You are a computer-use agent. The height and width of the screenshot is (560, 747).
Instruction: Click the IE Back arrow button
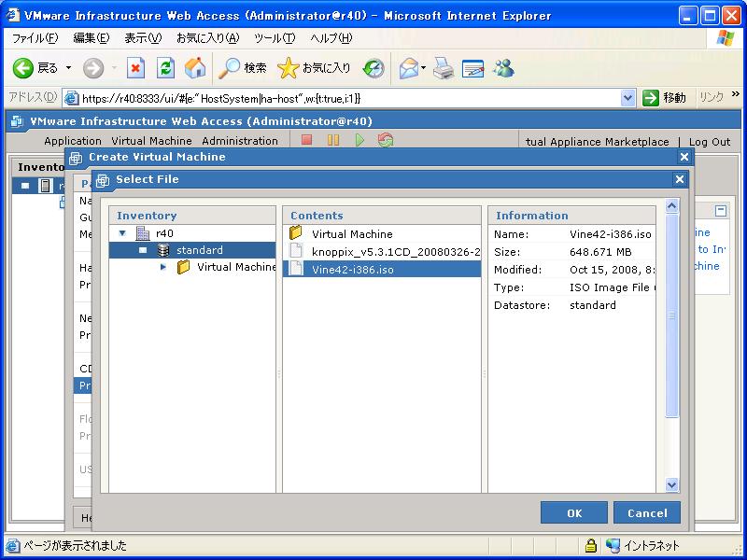[22, 68]
